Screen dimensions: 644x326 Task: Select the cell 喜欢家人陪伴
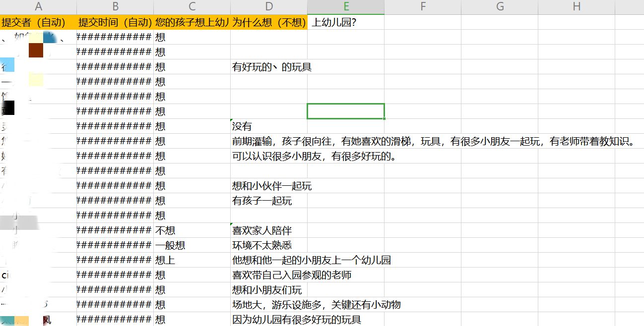point(269,230)
